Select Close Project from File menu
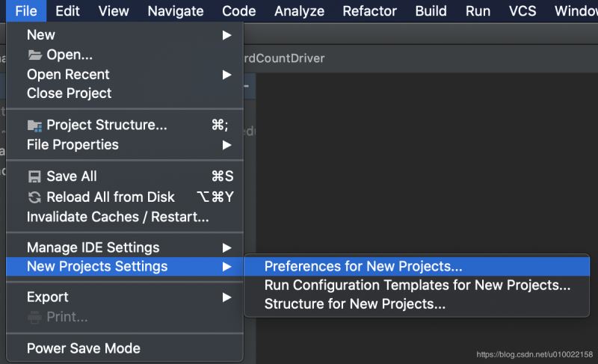Image resolution: width=598 pixels, height=364 pixels. (x=69, y=93)
